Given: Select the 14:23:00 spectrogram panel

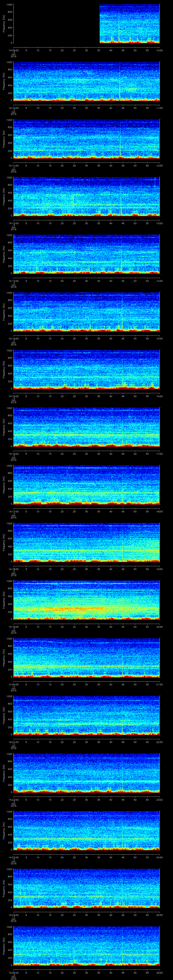Looking at the screenshot, I should click(x=86, y=830).
